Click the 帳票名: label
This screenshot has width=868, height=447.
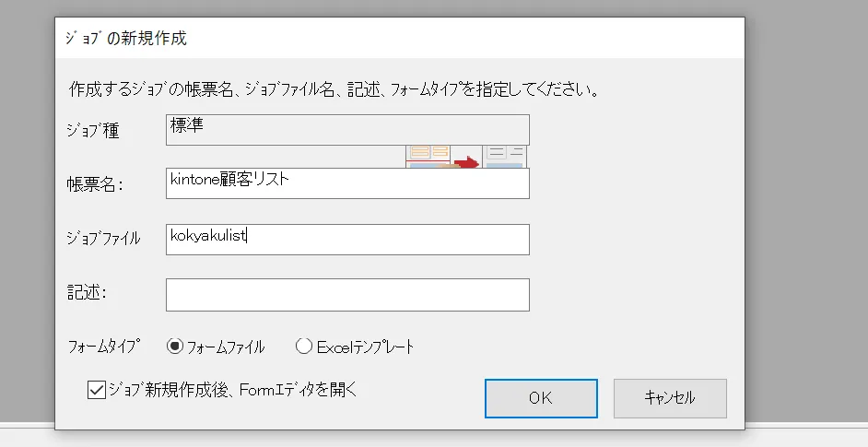click(x=95, y=184)
